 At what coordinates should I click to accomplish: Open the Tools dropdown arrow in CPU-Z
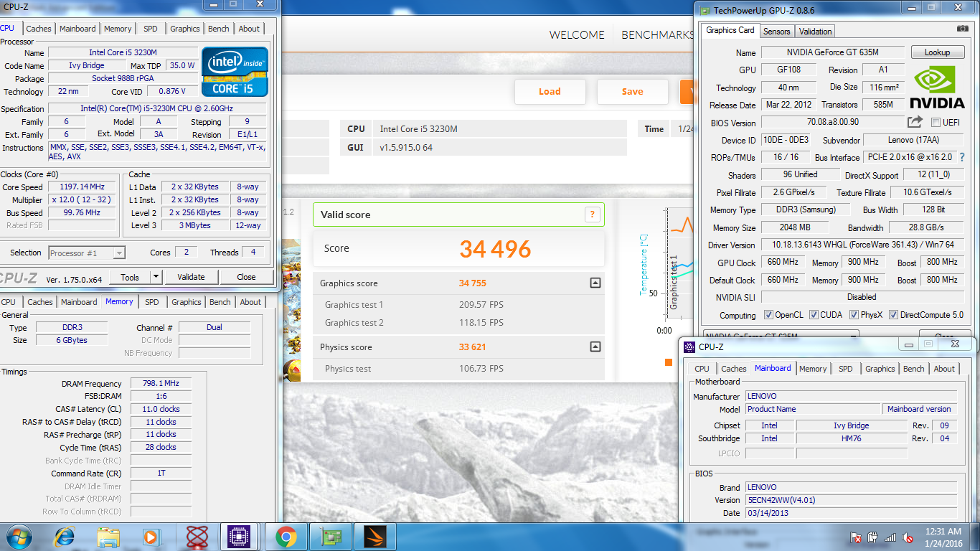click(156, 277)
